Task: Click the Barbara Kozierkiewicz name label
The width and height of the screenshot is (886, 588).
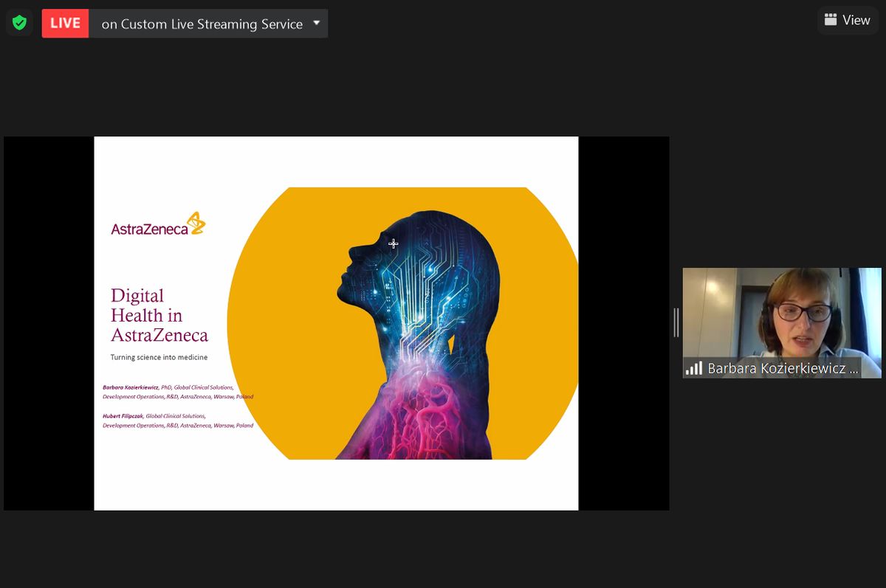Action: 783,368
